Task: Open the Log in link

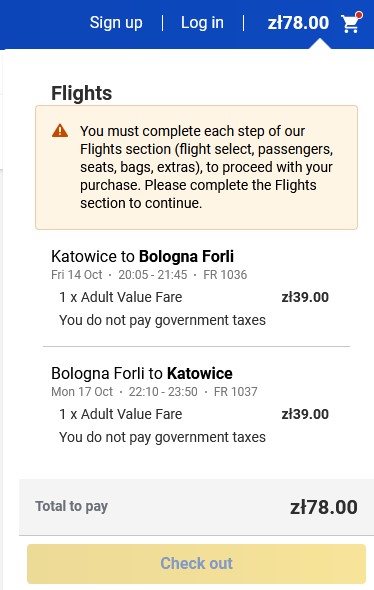Action: click(x=202, y=23)
